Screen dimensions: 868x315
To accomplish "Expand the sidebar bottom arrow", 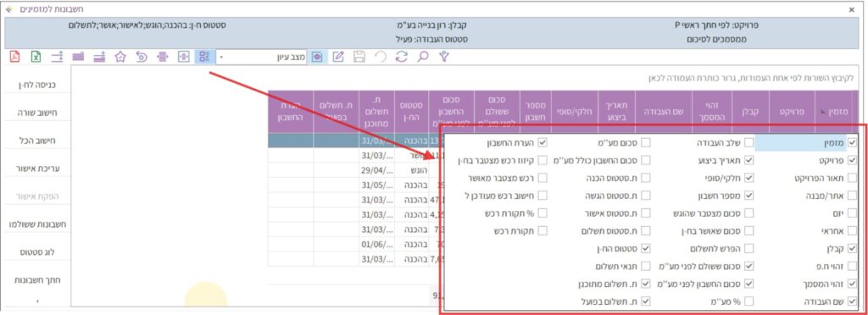I will pyautogui.click(x=37, y=301).
